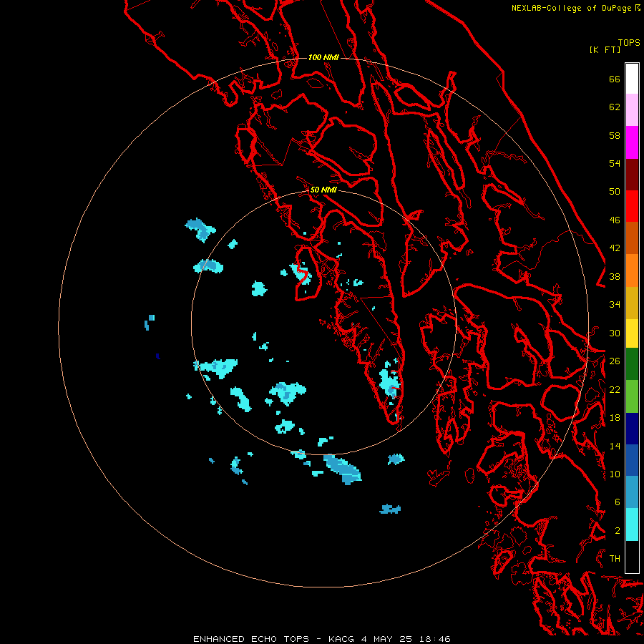Select the dark orange swatch near 42
Viewport: 644px width, 644px height.
tap(632, 238)
